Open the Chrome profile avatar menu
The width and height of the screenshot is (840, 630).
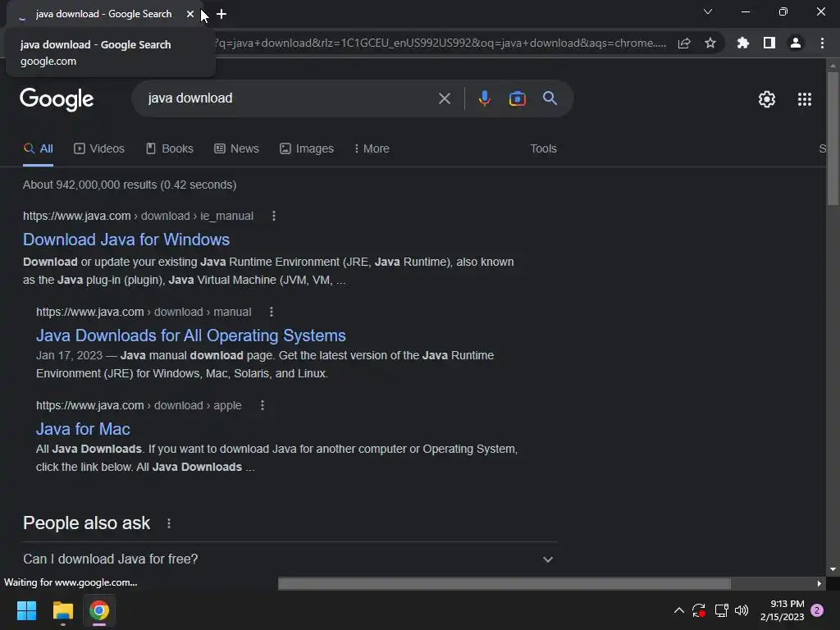(x=796, y=43)
